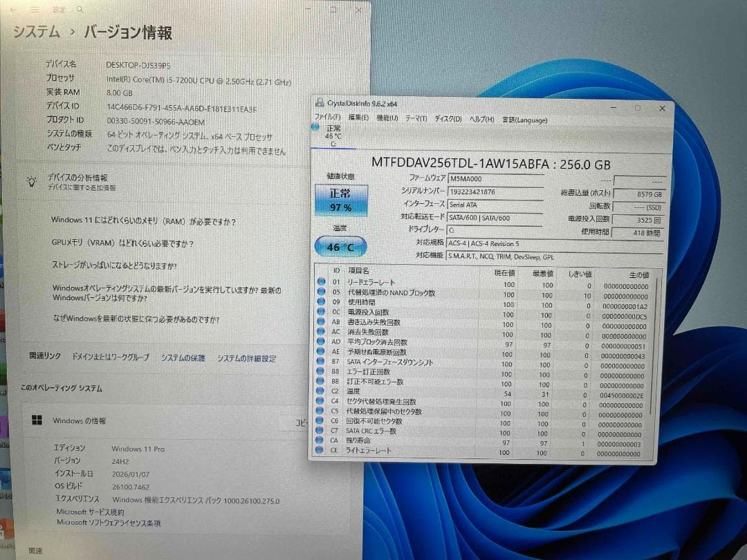Open システムの詳細設定 link in Settings
Screen dimensions: 747x560
click(247, 359)
